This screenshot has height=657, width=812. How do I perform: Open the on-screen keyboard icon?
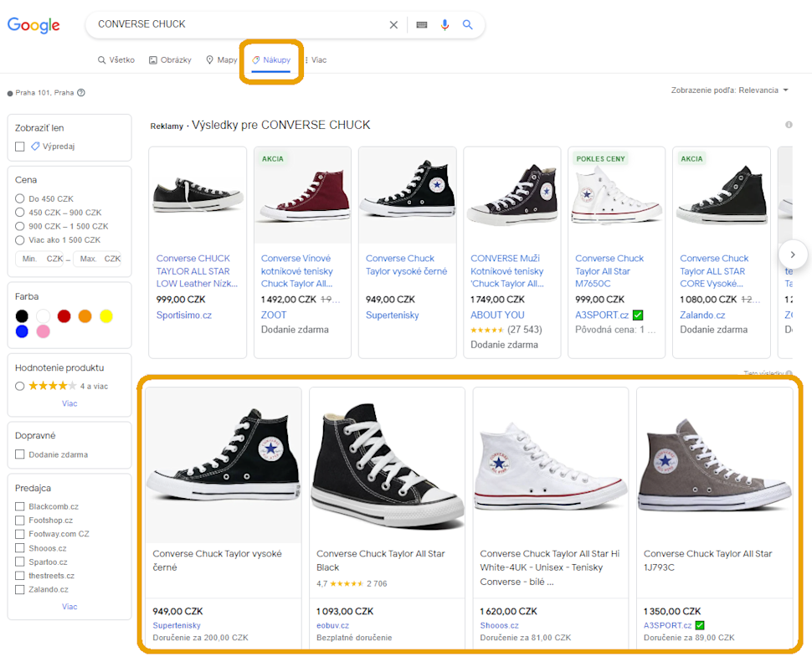(422, 24)
